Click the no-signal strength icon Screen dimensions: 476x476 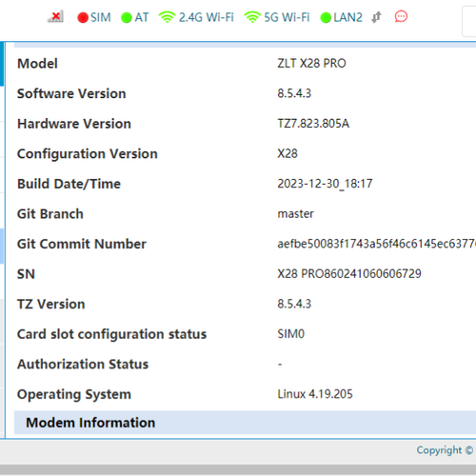[x=55, y=17]
